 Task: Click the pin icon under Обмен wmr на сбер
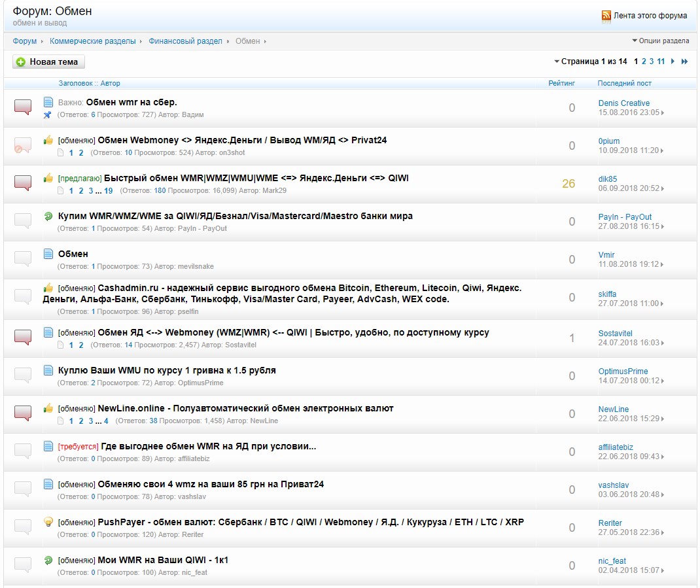47,114
